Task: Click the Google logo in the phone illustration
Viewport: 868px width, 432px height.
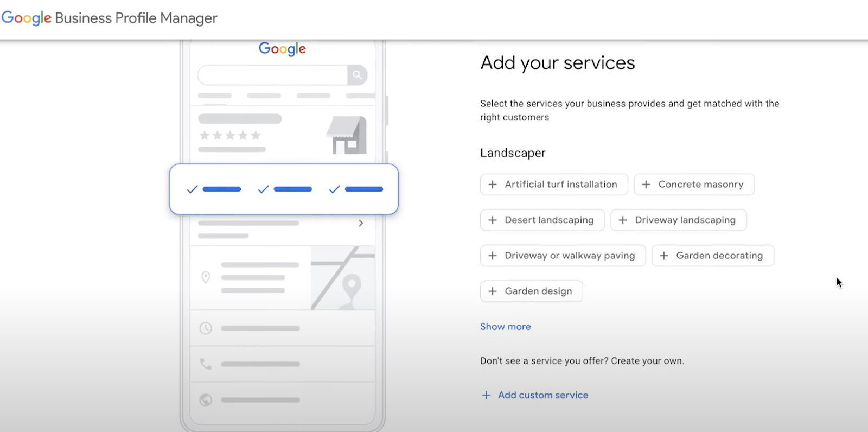Action: 282,49
